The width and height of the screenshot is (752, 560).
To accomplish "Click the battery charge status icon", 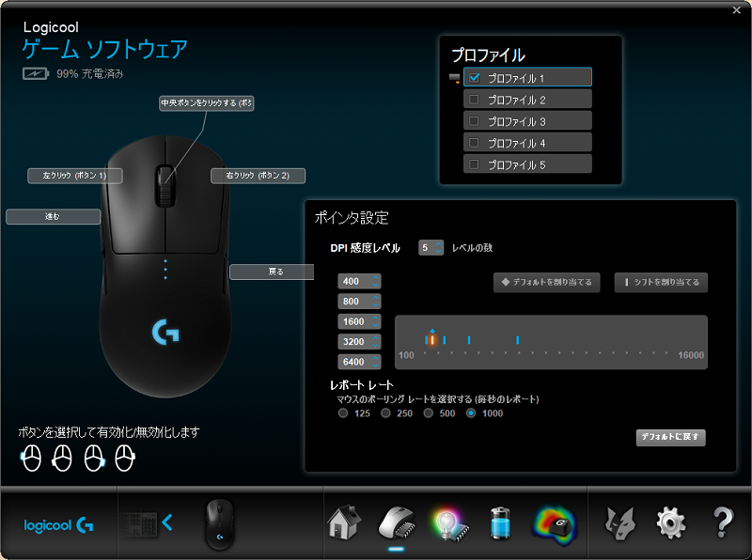I will click(x=36, y=74).
